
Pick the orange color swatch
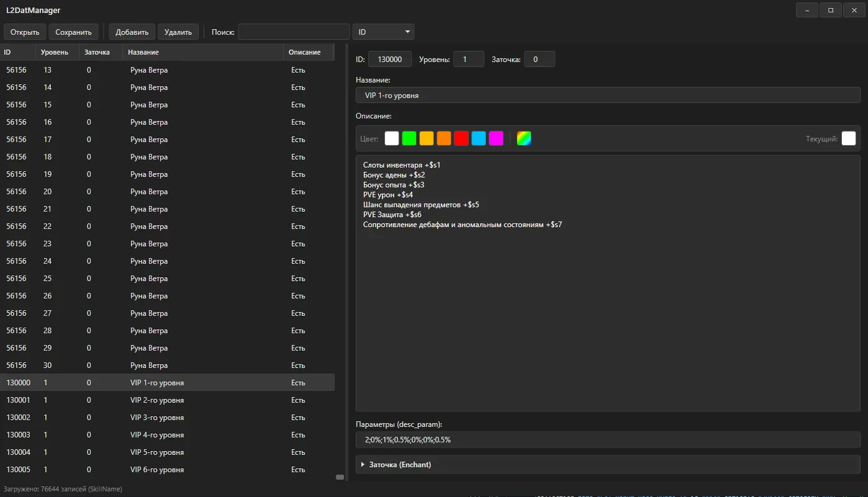[444, 138]
